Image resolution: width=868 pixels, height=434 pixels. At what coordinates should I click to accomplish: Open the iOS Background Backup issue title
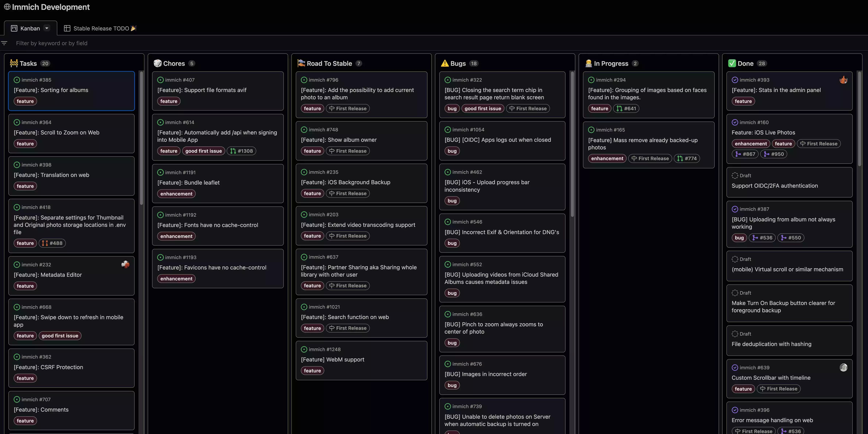pos(345,182)
